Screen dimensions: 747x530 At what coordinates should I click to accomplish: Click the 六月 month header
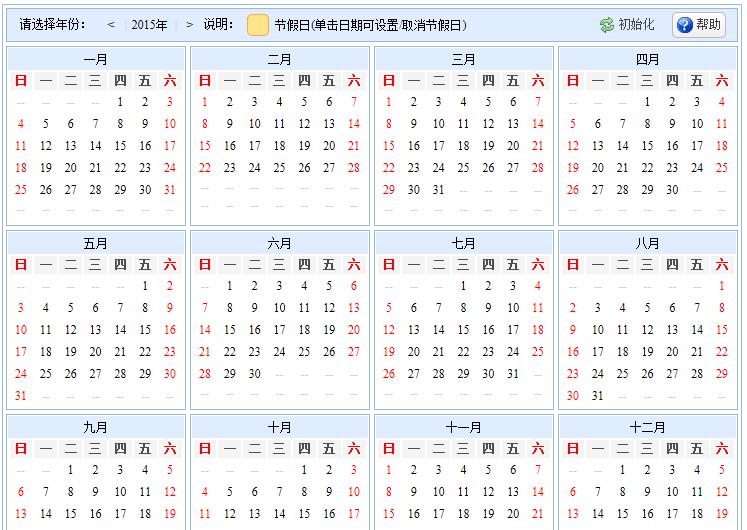pyautogui.click(x=280, y=244)
